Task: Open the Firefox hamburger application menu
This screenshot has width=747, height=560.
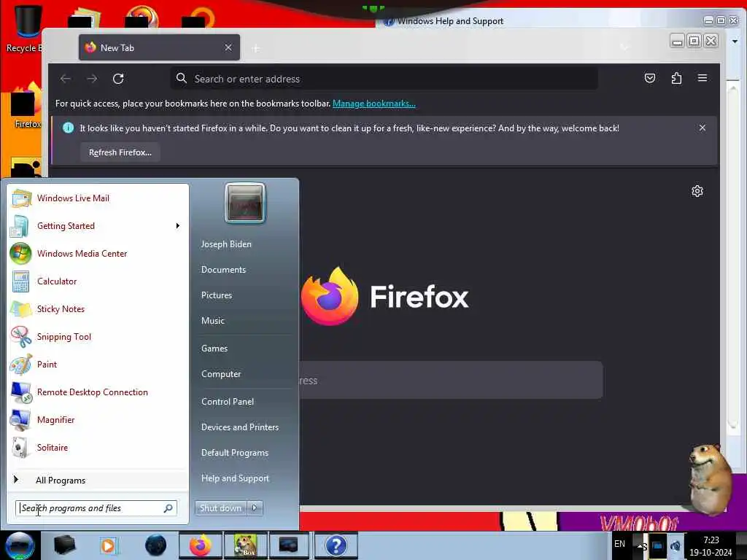Action: [x=703, y=77]
